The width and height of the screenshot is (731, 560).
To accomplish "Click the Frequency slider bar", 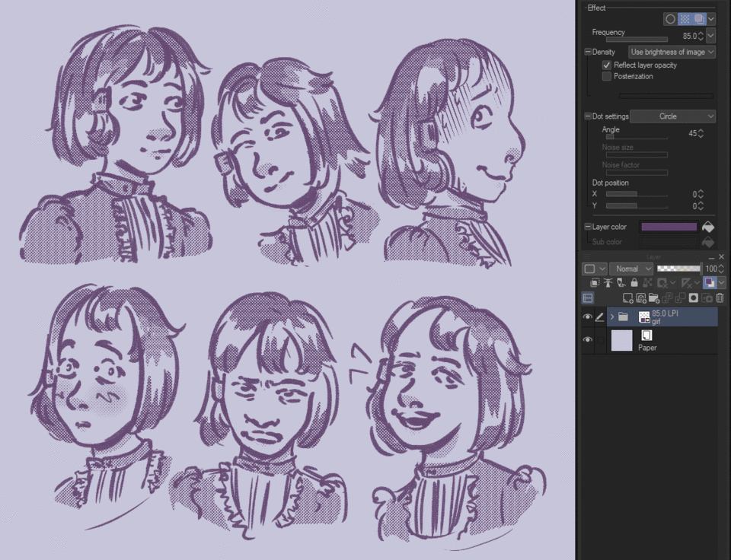I will coord(637,40).
